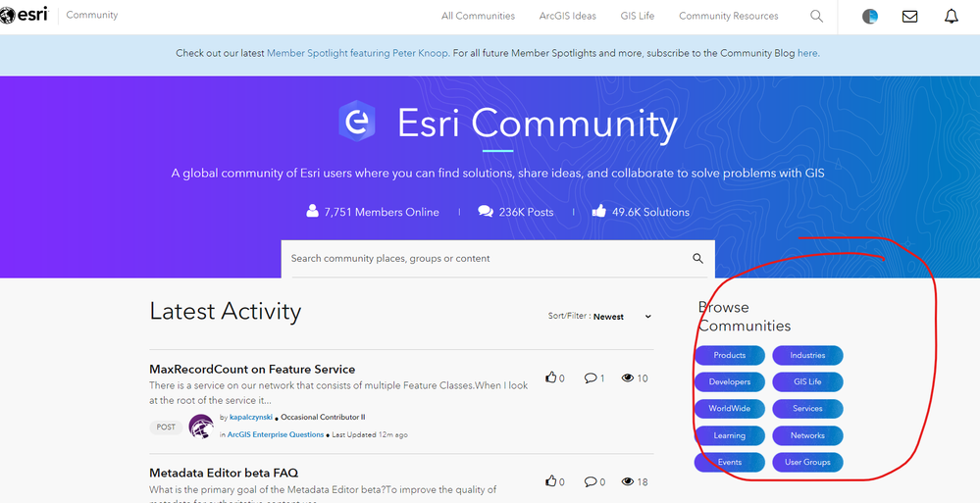Open All Communities menu
The height and width of the screenshot is (503, 980).
(478, 17)
